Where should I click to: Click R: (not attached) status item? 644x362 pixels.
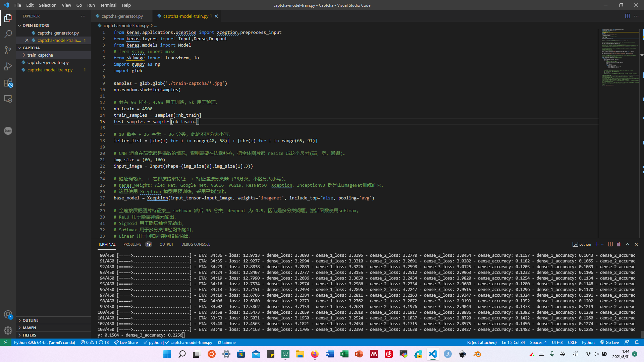[x=482, y=343]
